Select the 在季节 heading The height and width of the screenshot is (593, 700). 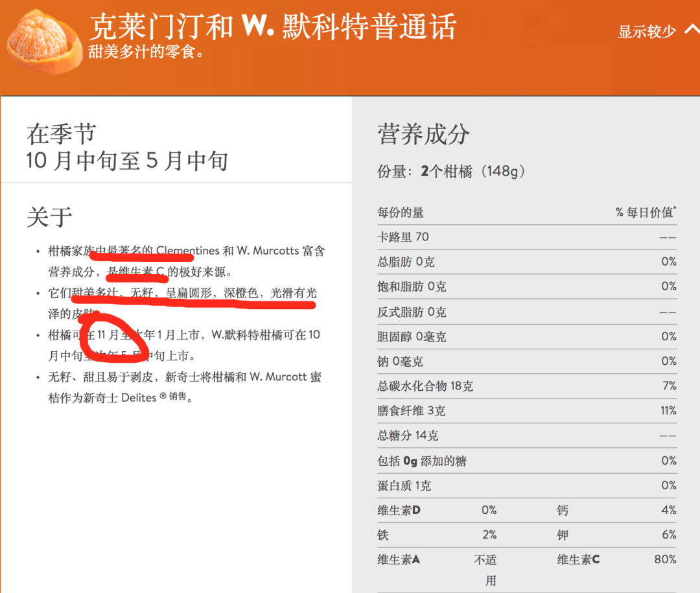[61, 134]
